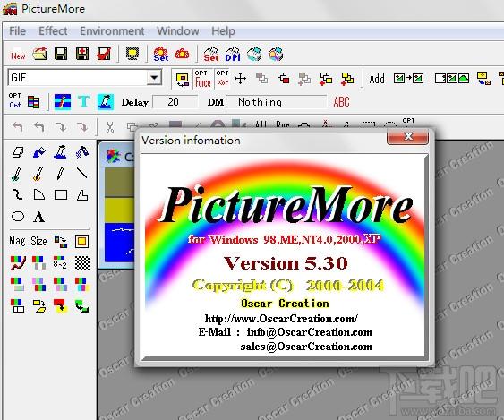Click the move crosshair arrows icon
This screenshot has height=420, width=504.
(241, 78)
